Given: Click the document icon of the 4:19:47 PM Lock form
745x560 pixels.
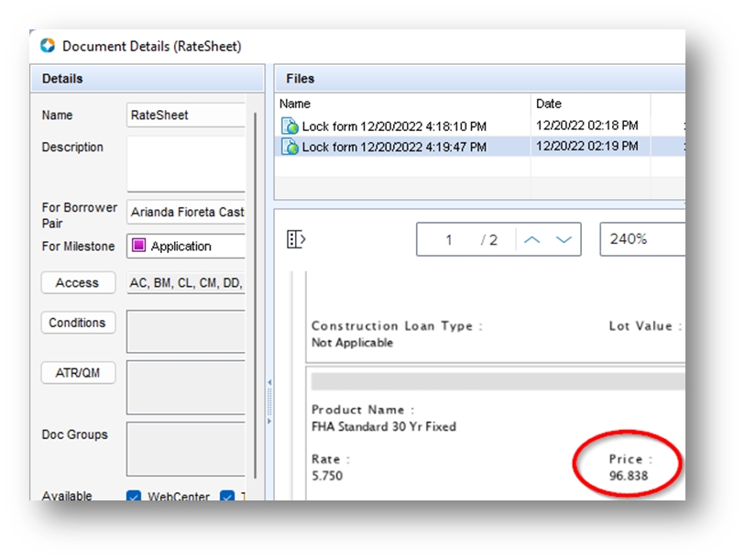Looking at the screenshot, I should coord(290,147).
